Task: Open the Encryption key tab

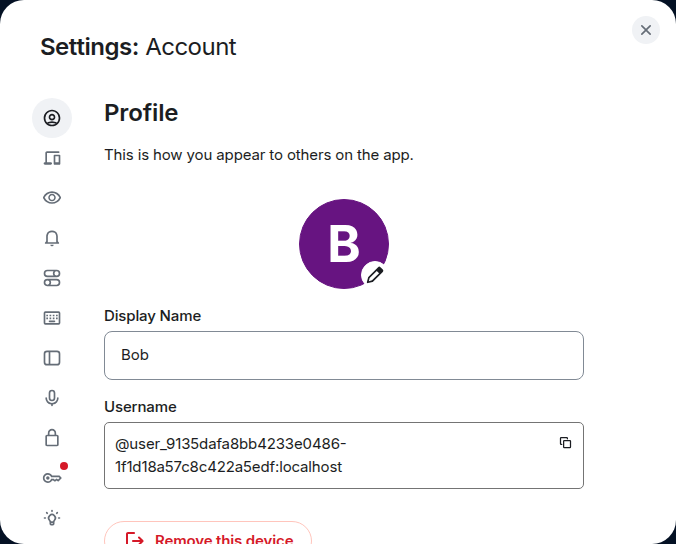Action: [52, 478]
